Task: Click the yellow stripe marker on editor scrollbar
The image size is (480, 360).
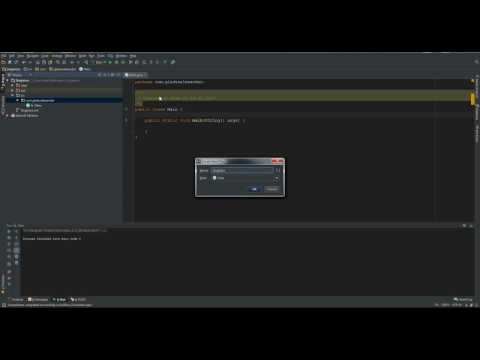Action: pos(472,99)
